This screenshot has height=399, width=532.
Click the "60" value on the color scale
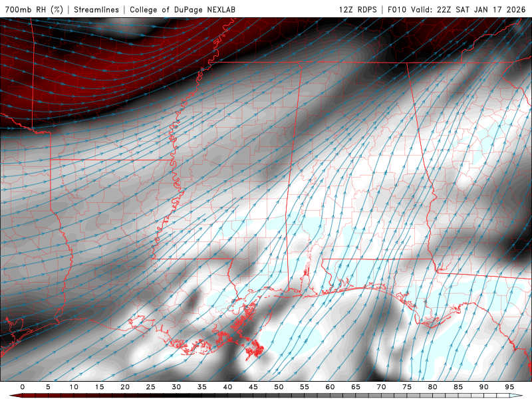pyautogui.click(x=330, y=387)
